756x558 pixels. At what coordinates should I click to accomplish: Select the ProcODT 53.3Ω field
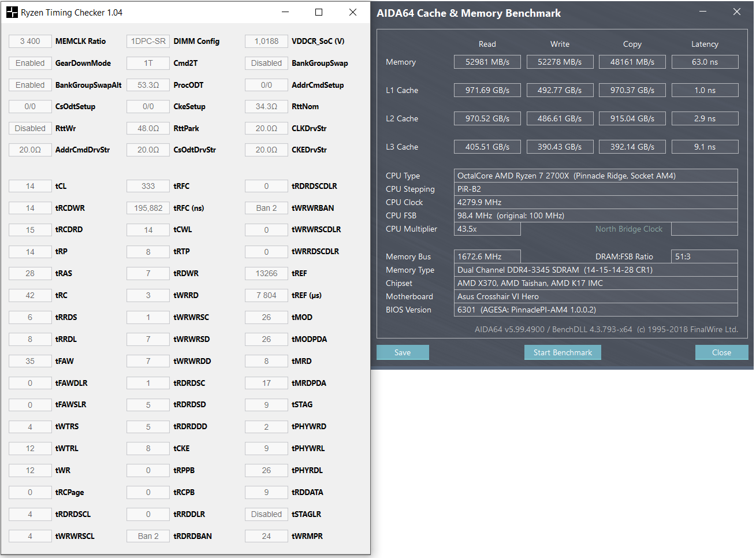pyautogui.click(x=148, y=85)
